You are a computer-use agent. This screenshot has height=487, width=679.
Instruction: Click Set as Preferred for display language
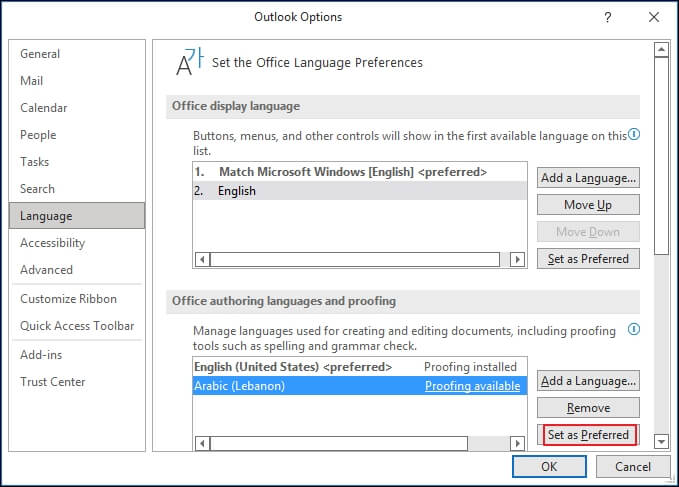pos(588,259)
